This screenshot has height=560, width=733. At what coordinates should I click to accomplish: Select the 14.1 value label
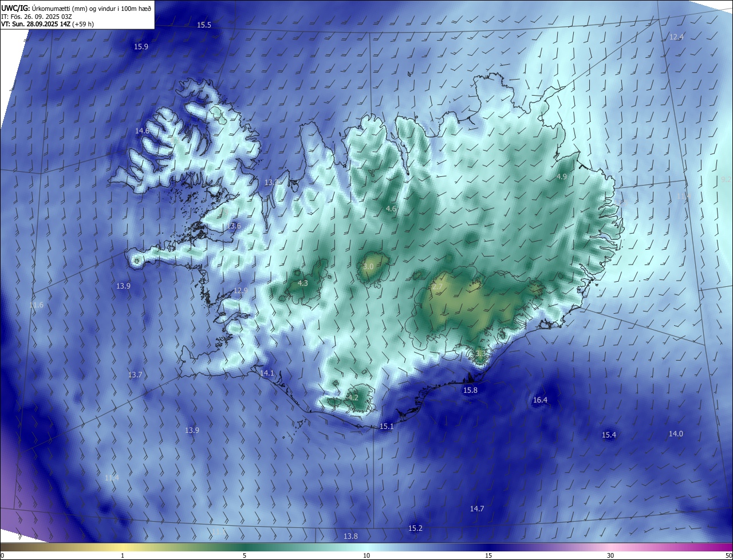[x=267, y=373]
